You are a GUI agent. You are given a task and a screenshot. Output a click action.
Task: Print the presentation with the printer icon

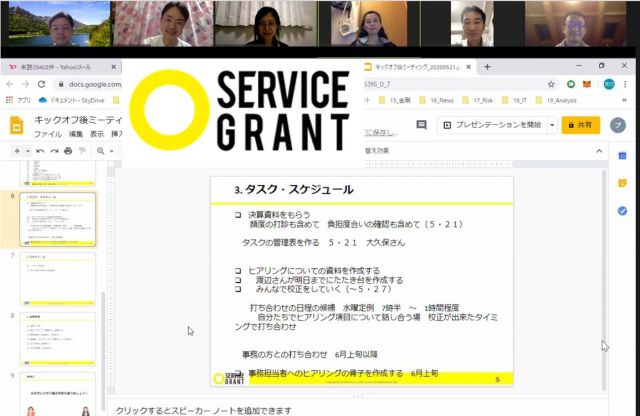pos(68,151)
